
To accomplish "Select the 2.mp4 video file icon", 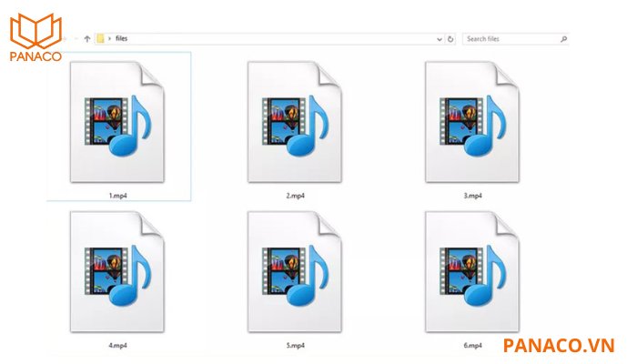I will click(x=295, y=122).
